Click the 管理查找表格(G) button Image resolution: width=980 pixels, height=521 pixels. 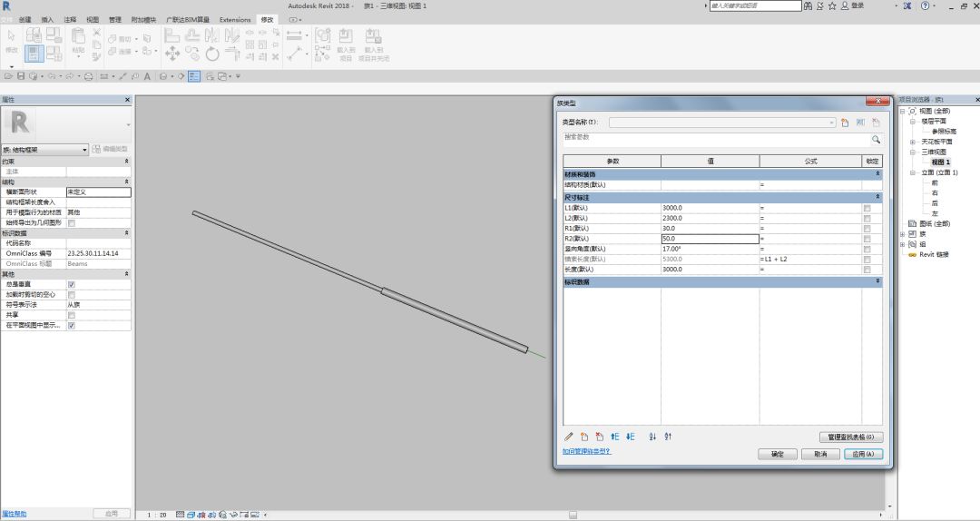pos(850,437)
